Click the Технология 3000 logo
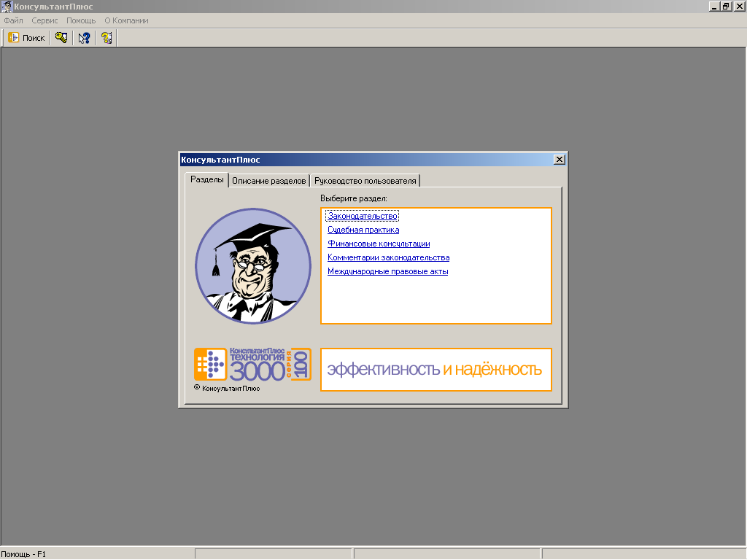747x560 pixels. 252,365
